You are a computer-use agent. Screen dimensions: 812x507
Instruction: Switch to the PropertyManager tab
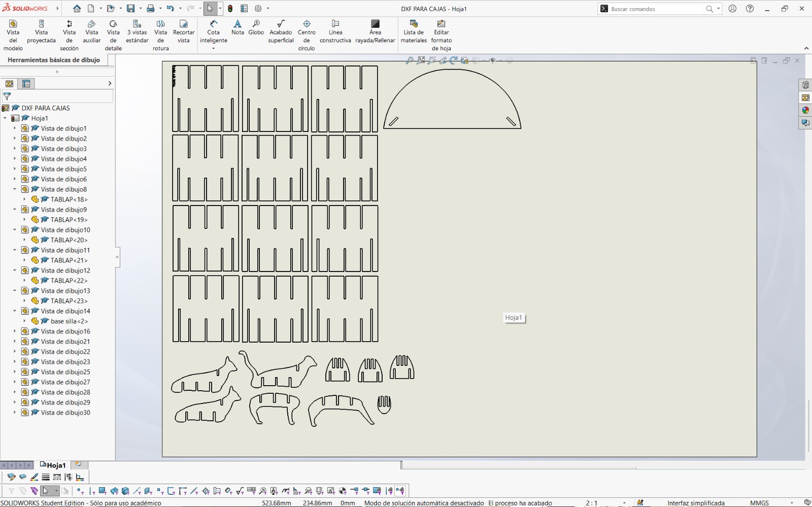26,84
